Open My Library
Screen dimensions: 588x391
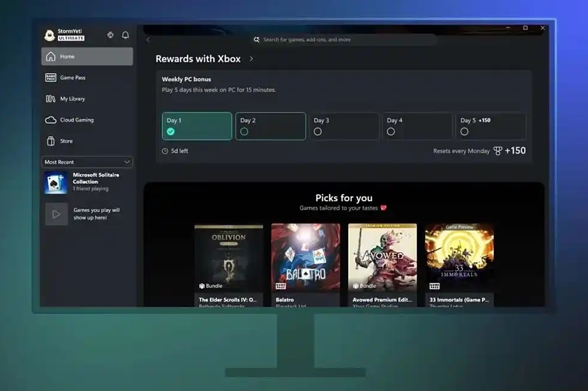[x=87, y=99]
